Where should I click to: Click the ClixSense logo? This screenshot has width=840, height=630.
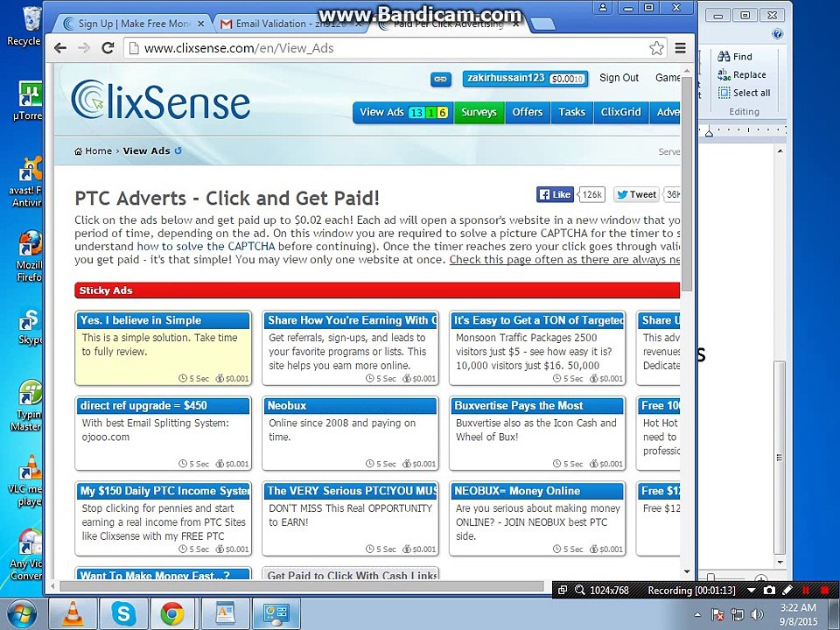(x=161, y=100)
